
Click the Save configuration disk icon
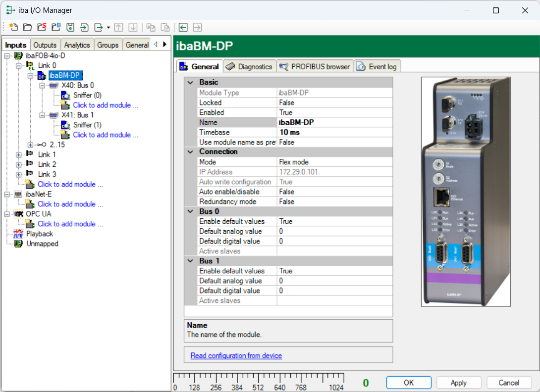[70, 27]
